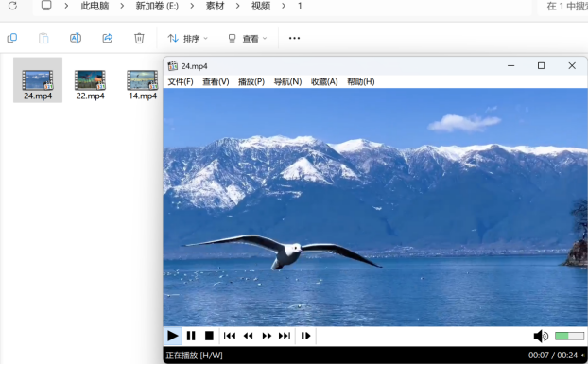Click the 24.mp4 title bar text
The image size is (588, 365).
coord(194,66)
